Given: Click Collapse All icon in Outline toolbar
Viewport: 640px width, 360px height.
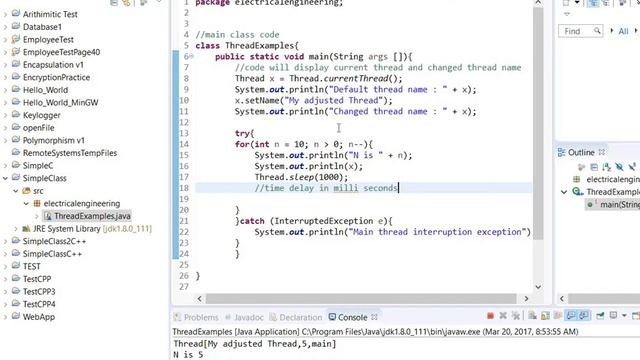Looking at the screenshot, I should click(x=594, y=167).
